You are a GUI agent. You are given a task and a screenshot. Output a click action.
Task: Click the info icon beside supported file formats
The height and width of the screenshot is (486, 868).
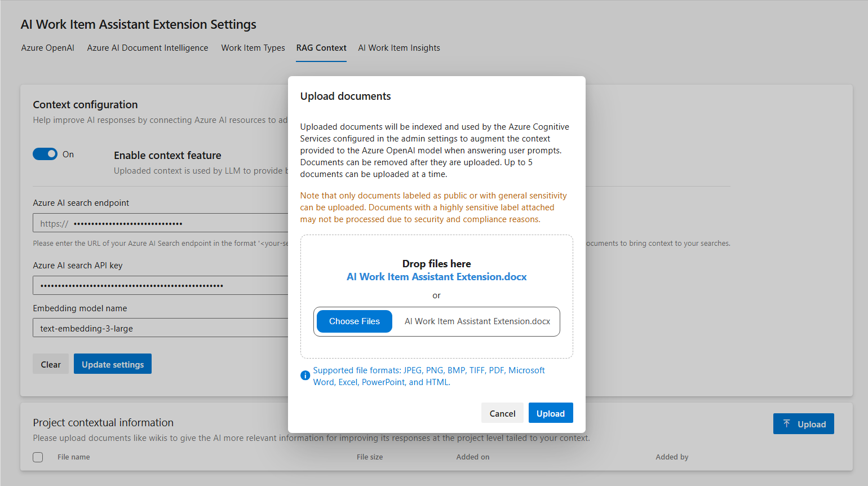(305, 375)
